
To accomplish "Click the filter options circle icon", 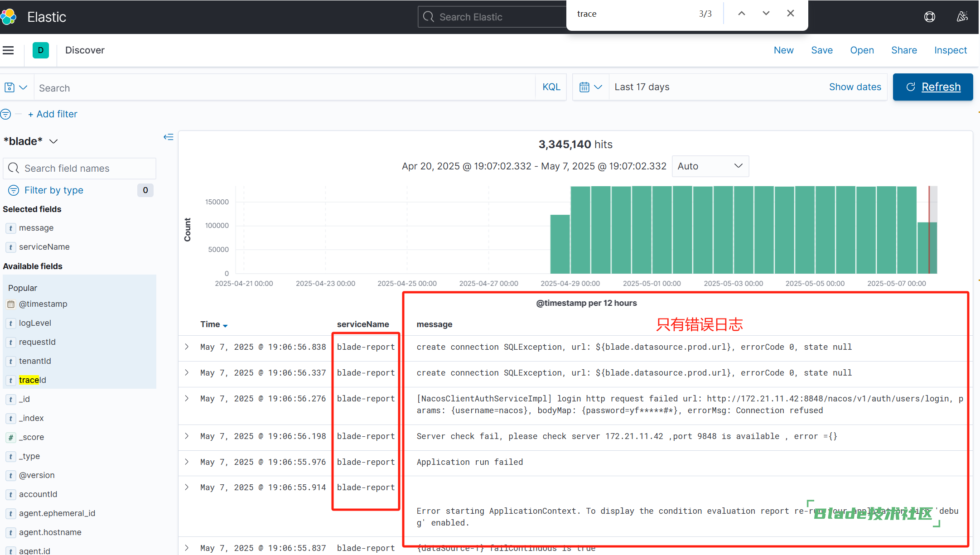I will pyautogui.click(x=6, y=114).
